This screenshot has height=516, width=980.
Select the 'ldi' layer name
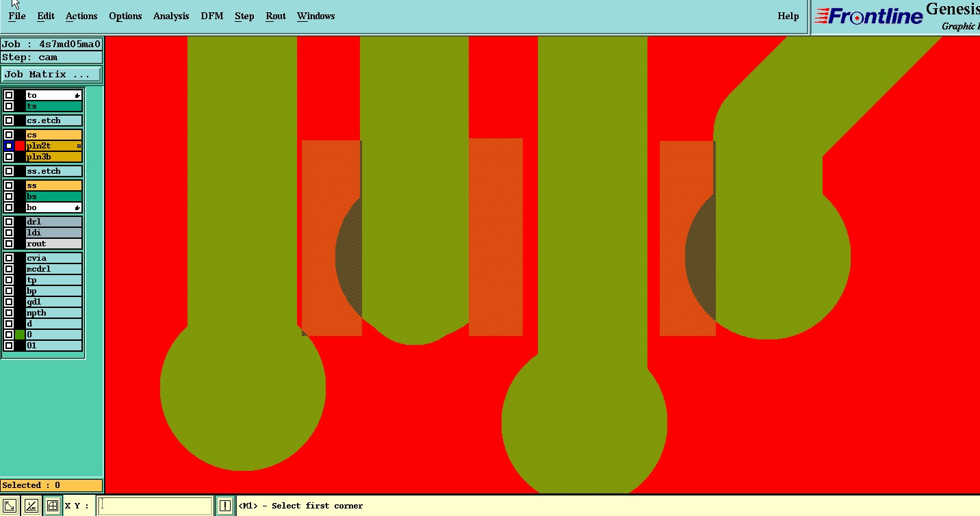click(x=53, y=233)
